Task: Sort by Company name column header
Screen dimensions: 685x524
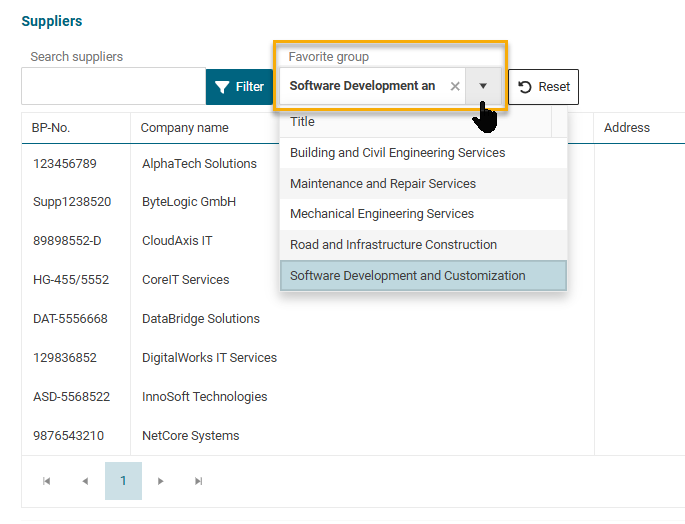Action: click(x=184, y=128)
